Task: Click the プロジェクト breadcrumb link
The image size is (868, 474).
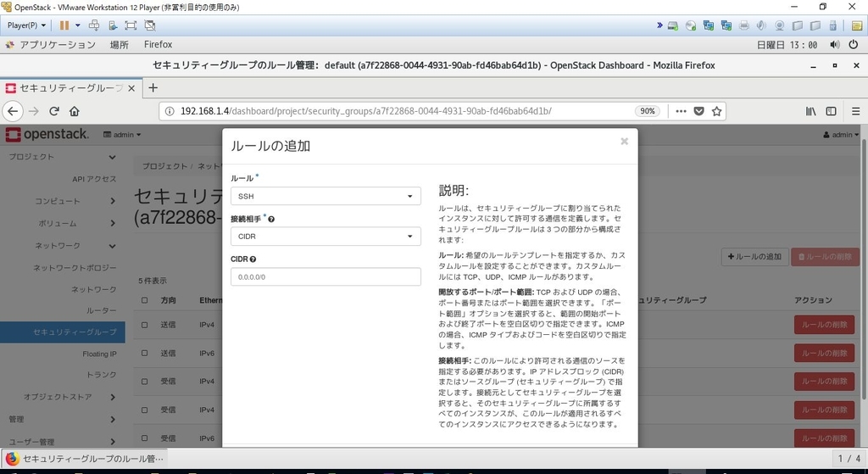Action: 164,166
